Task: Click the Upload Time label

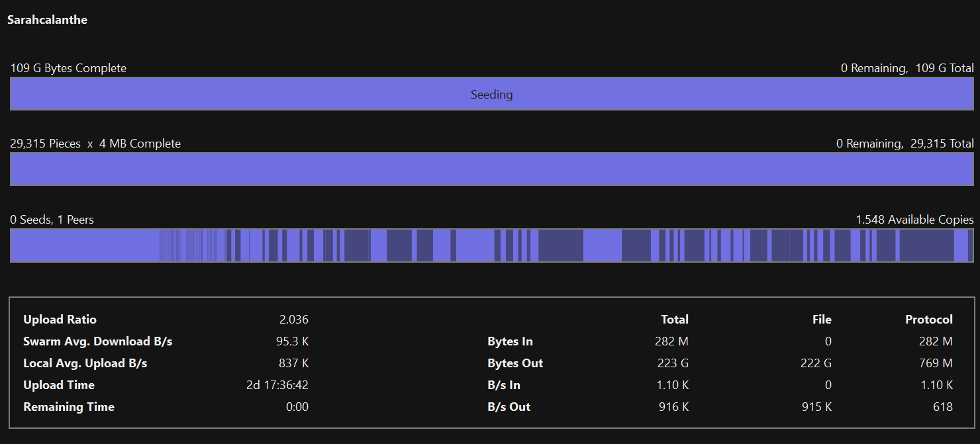Action: click(59, 385)
